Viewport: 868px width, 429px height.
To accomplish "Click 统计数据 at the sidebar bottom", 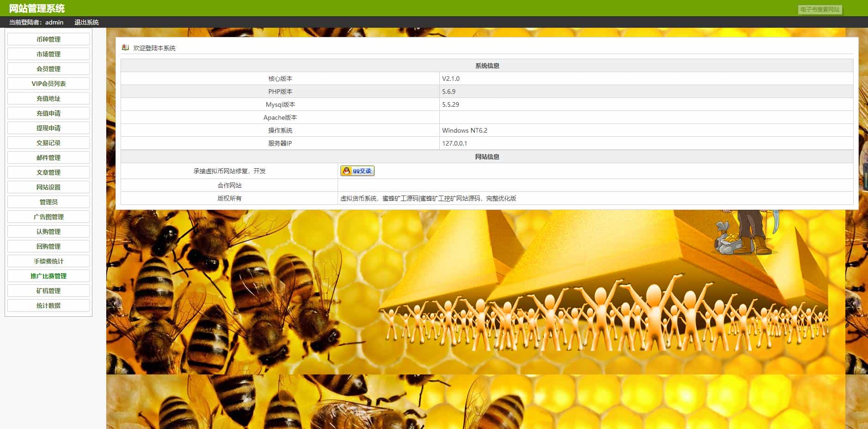I will (x=49, y=306).
